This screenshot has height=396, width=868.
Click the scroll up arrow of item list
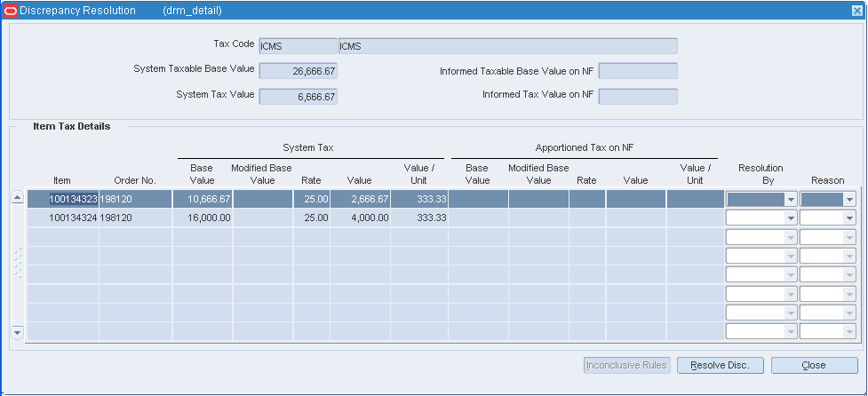click(x=18, y=197)
